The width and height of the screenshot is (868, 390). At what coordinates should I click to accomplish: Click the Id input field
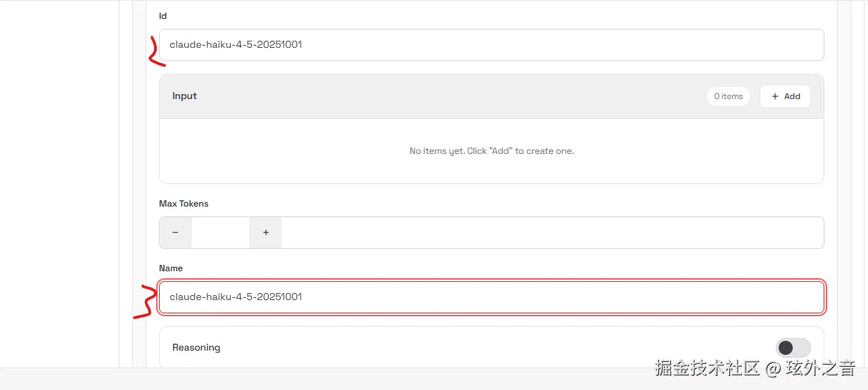[x=491, y=45]
